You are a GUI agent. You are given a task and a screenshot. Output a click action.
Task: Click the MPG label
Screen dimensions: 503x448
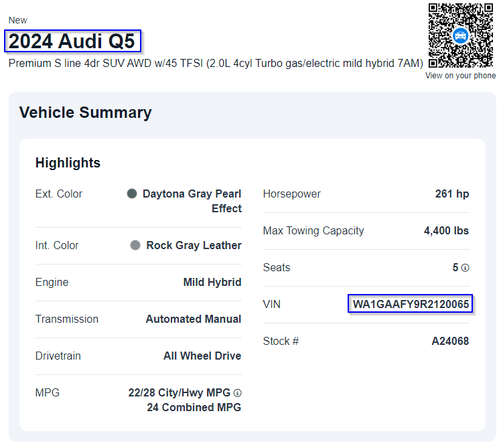48,393
